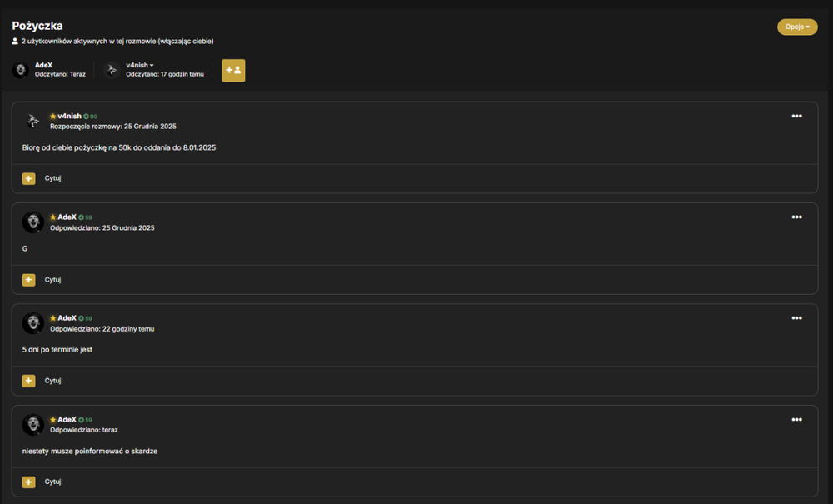Screen dimensions: 833x504
Task: Expand v4nish participant dropdown in header
Action: 140,65
